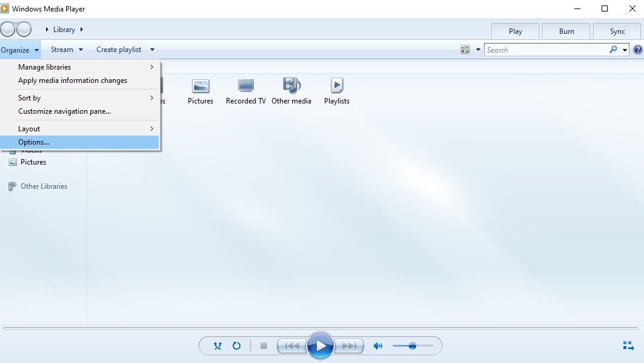Click the Stop button
The image size is (644, 363).
[x=264, y=346]
